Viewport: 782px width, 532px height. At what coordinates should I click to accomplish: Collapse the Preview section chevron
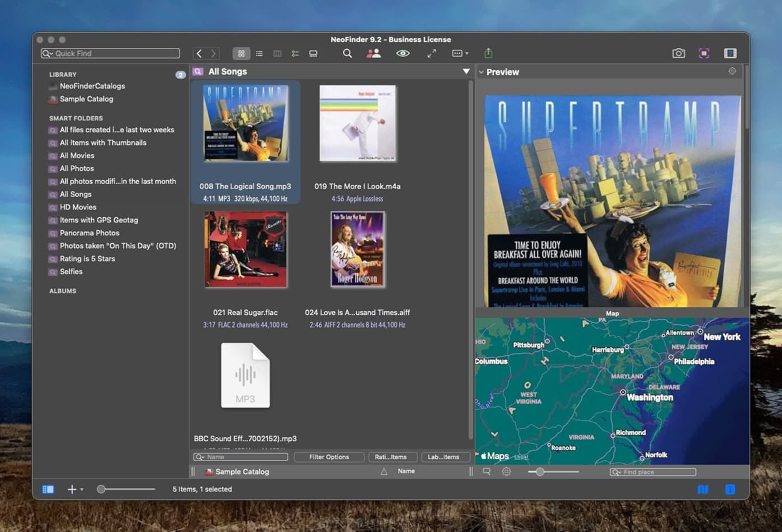point(481,72)
